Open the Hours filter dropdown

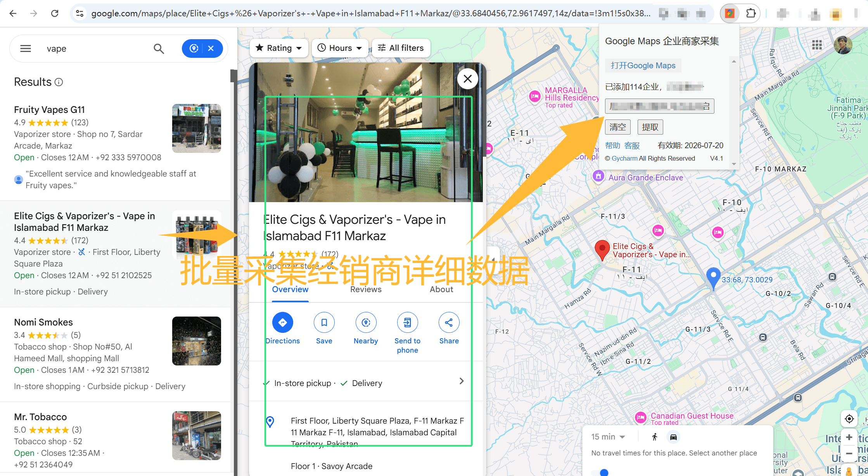[340, 48]
